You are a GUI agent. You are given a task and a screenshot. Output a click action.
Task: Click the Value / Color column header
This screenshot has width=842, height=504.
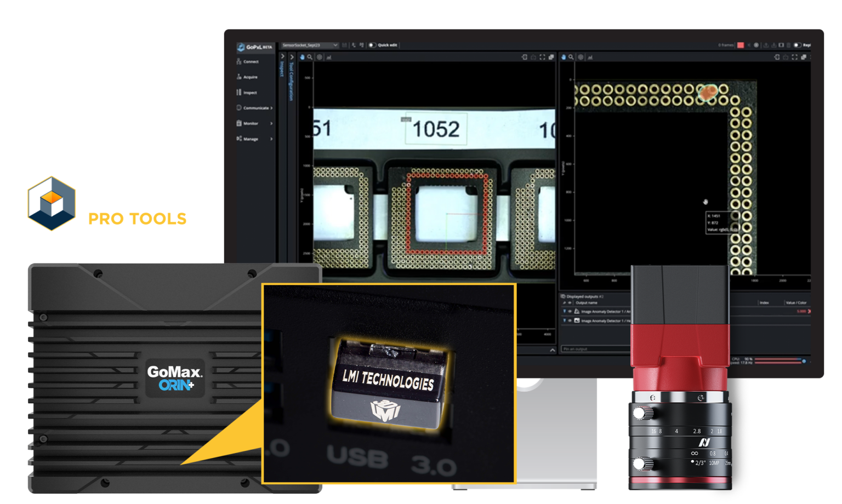[797, 303]
